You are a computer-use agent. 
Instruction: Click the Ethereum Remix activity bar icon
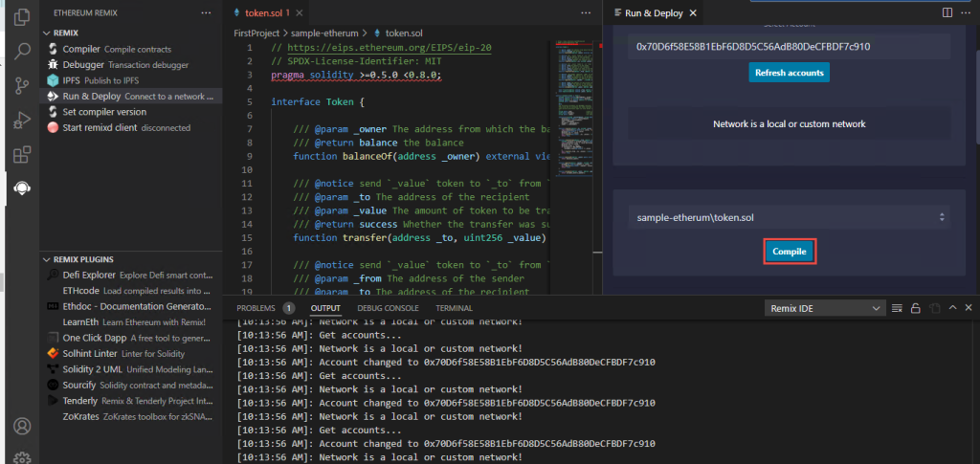coord(21,188)
